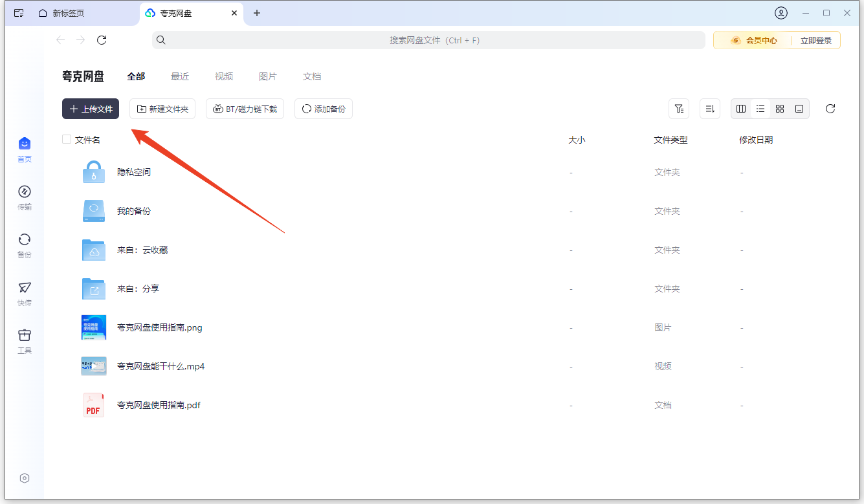Switch to column view layout toggle
864x504 pixels.
click(x=741, y=109)
